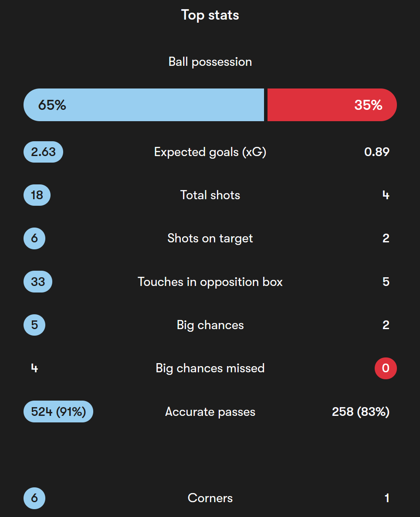This screenshot has width=420, height=517.
Task: Click the 33 touches in box badge
Action: point(38,282)
